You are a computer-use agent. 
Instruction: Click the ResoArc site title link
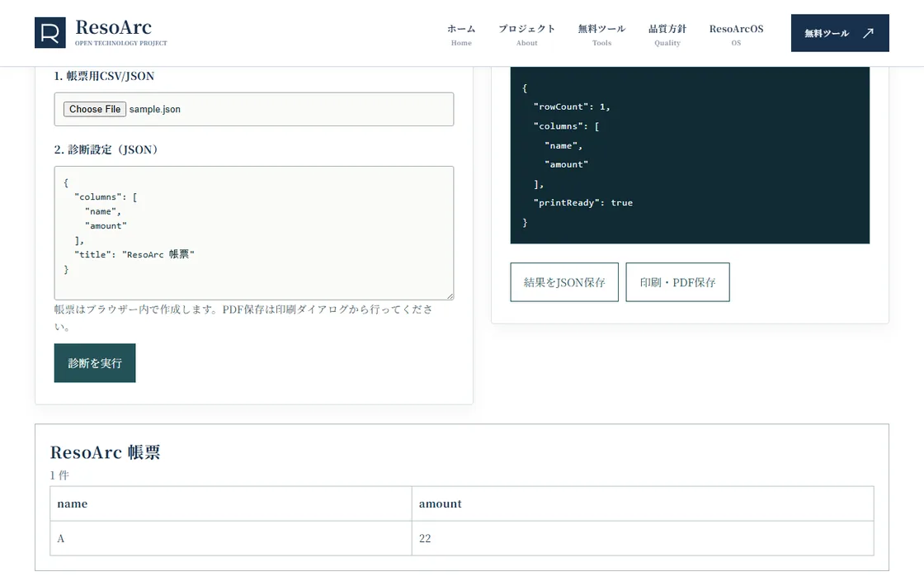tap(113, 27)
